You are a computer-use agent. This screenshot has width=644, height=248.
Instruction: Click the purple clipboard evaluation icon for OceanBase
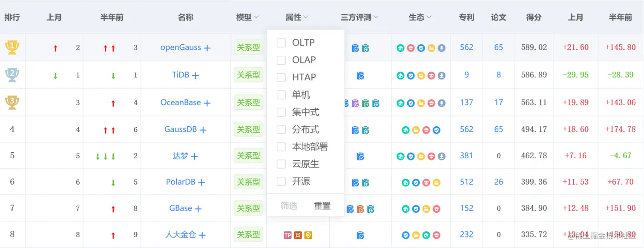point(355,103)
